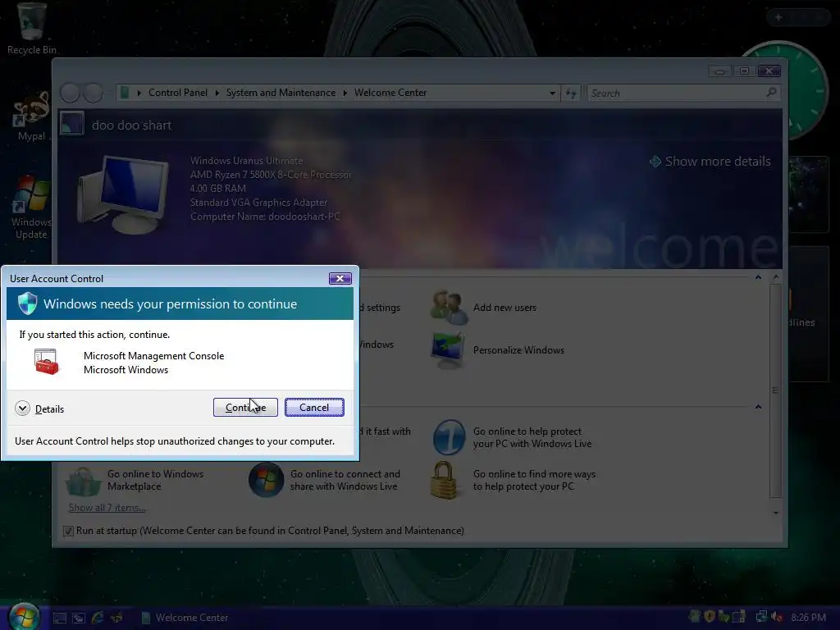This screenshot has width=840, height=630.
Task: Toggle Run at startup checkbox
Action: (68, 531)
